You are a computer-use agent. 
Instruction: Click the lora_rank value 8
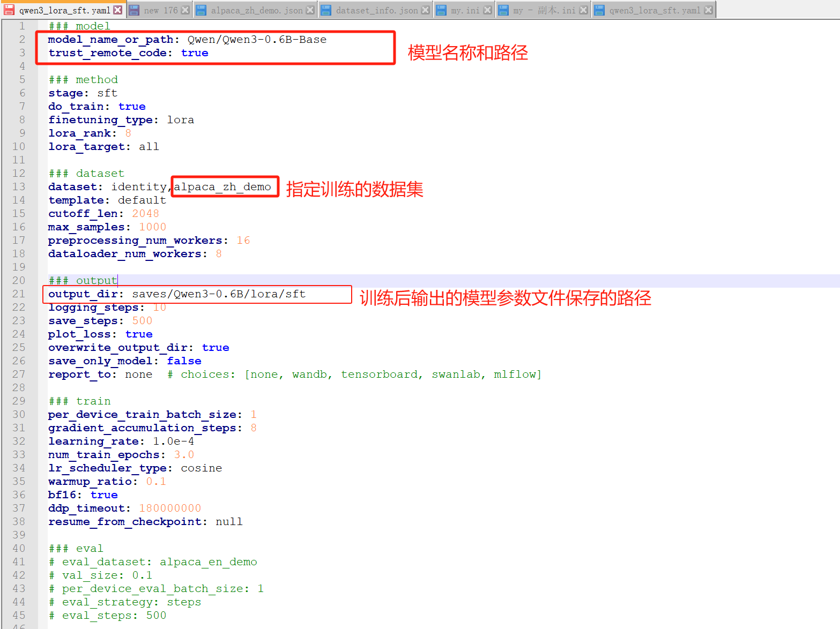128,133
